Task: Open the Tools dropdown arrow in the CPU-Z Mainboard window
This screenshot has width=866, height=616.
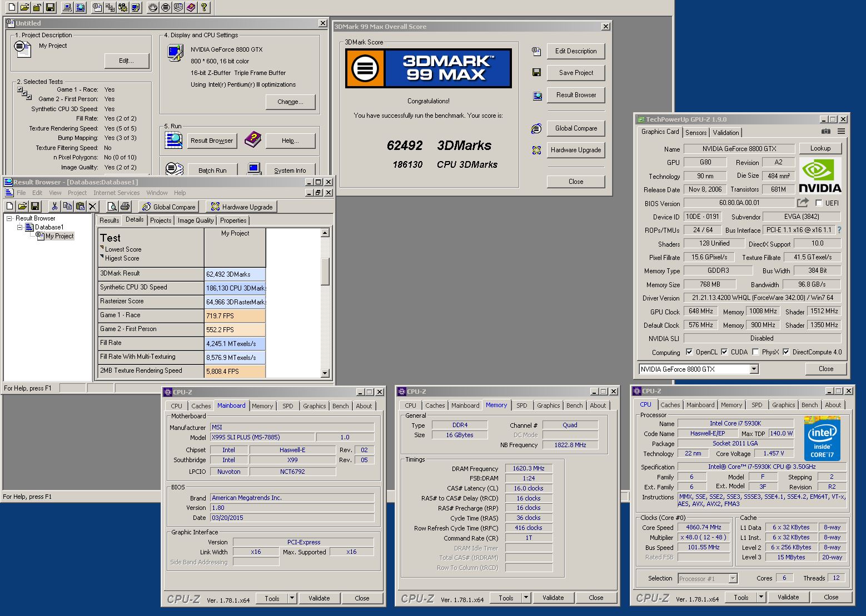Action: point(292,598)
